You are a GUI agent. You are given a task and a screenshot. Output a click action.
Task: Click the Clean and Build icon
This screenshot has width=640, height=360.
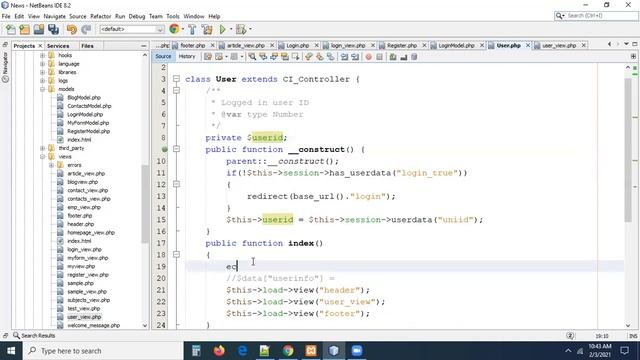coord(207,29)
